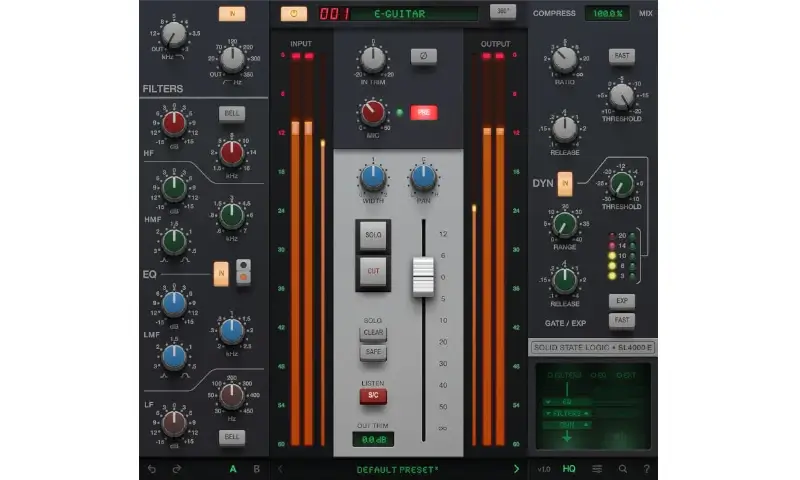Switch to the B comparison slot
The image size is (800, 480).
click(256, 468)
